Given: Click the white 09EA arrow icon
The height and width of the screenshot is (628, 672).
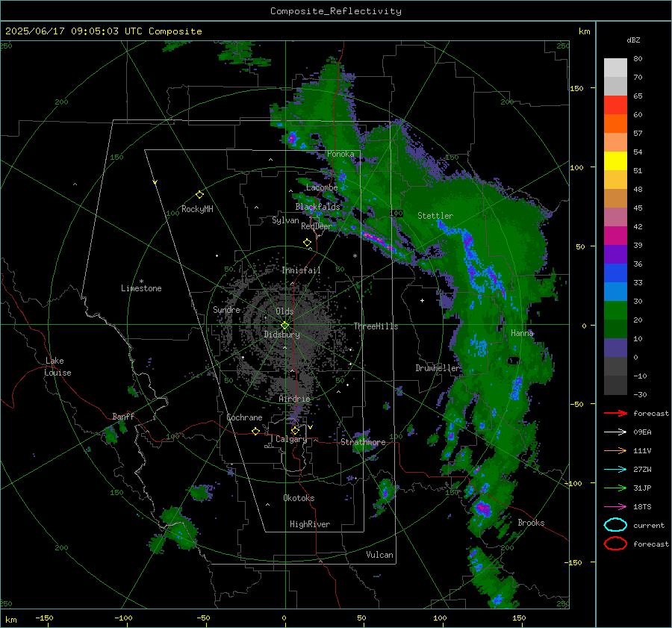Looking at the screenshot, I should pos(615,432).
